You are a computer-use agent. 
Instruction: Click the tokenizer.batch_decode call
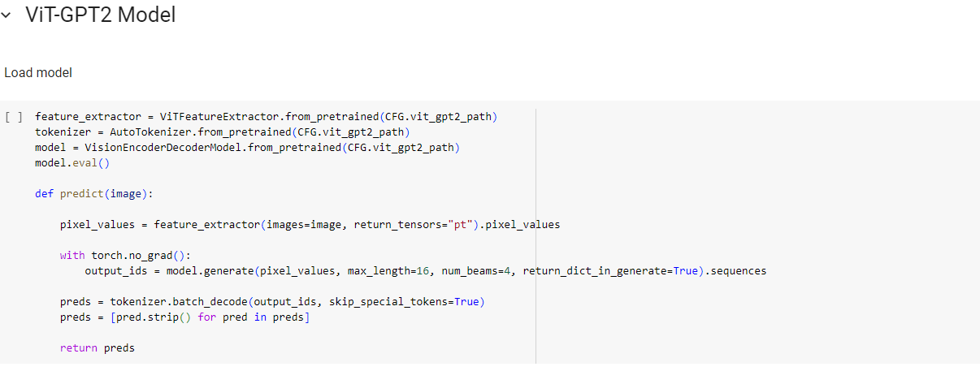point(174,302)
